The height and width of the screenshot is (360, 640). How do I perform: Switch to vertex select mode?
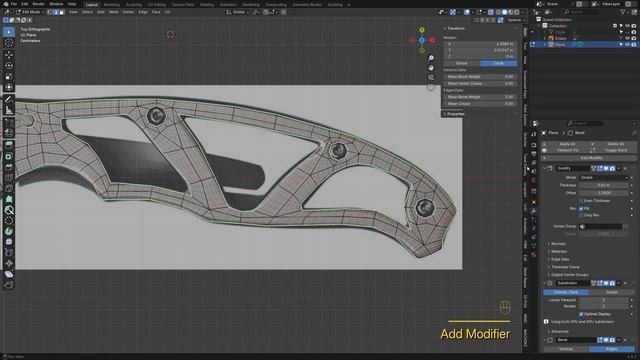(50, 12)
